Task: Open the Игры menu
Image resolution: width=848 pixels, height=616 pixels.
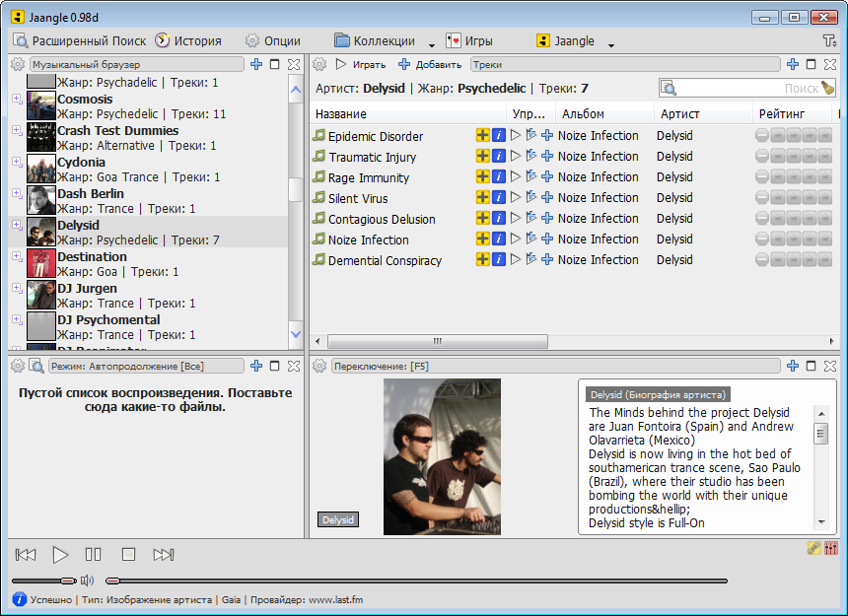Action: click(x=469, y=41)
